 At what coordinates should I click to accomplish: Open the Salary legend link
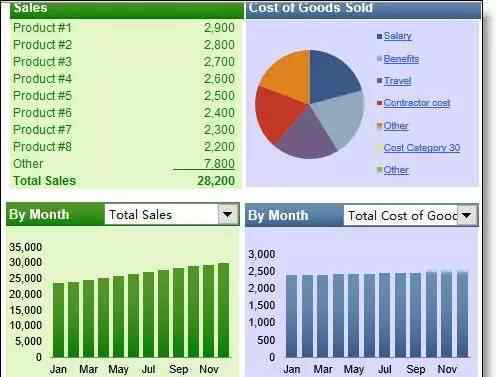point(397,36)
